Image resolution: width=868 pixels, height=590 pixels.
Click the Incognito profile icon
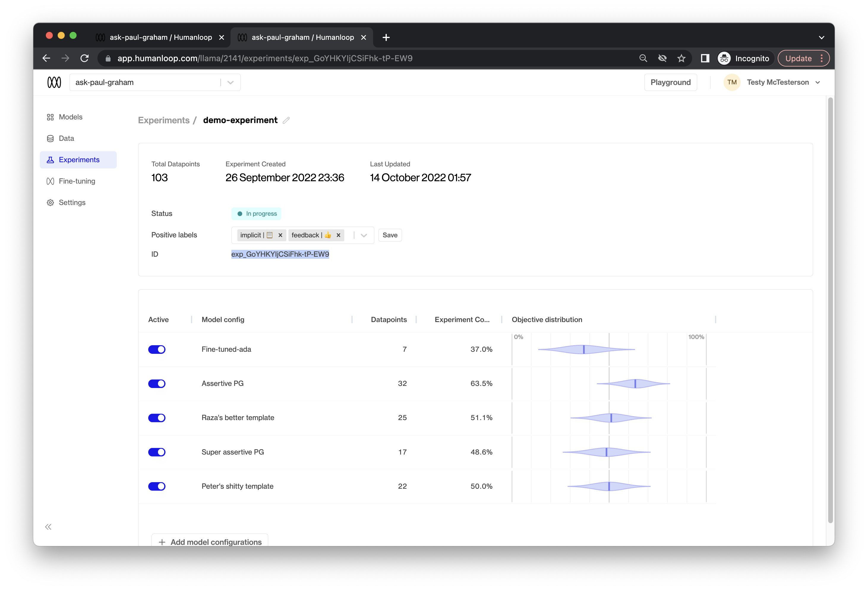(x=724, y=58)
